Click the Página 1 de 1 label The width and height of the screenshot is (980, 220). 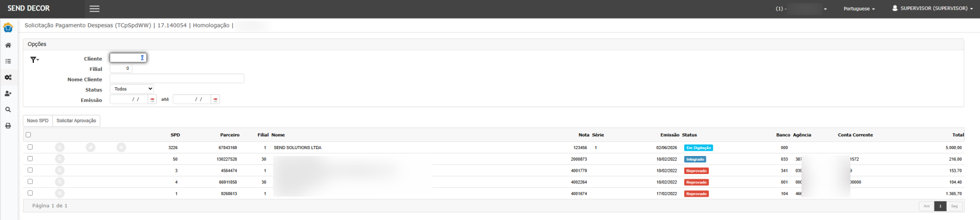pos(50,206)
